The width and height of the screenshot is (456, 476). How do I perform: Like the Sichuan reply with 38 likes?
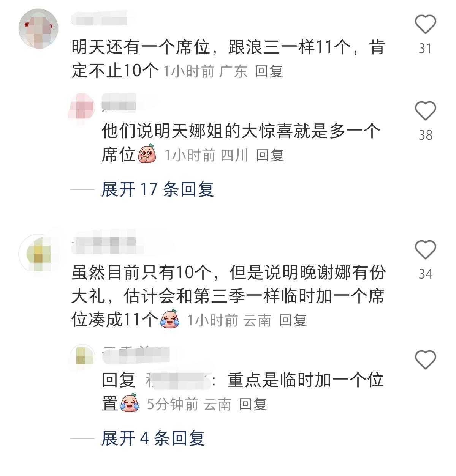coord(425,111)
